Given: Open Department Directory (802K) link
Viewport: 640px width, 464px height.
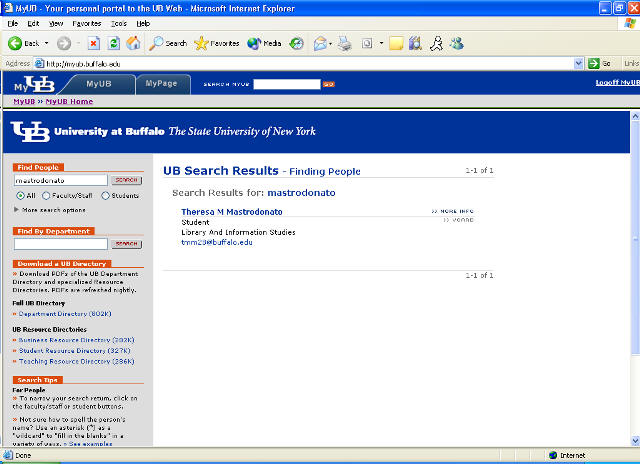Looking at the screenshot, I should tap(65, 314).
